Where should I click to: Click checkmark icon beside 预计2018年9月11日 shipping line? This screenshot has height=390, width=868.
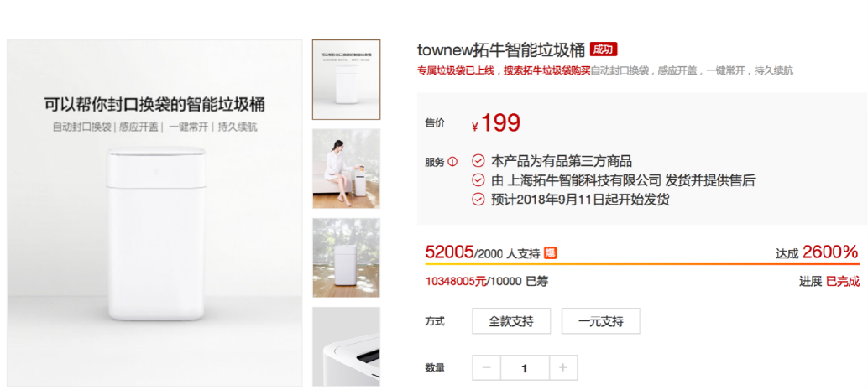click(478, 199)
